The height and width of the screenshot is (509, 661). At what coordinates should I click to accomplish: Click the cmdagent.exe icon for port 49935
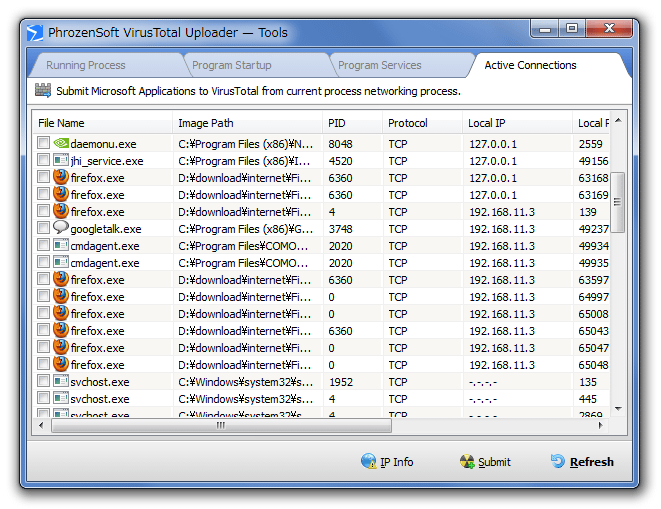(x=61, y=262)
